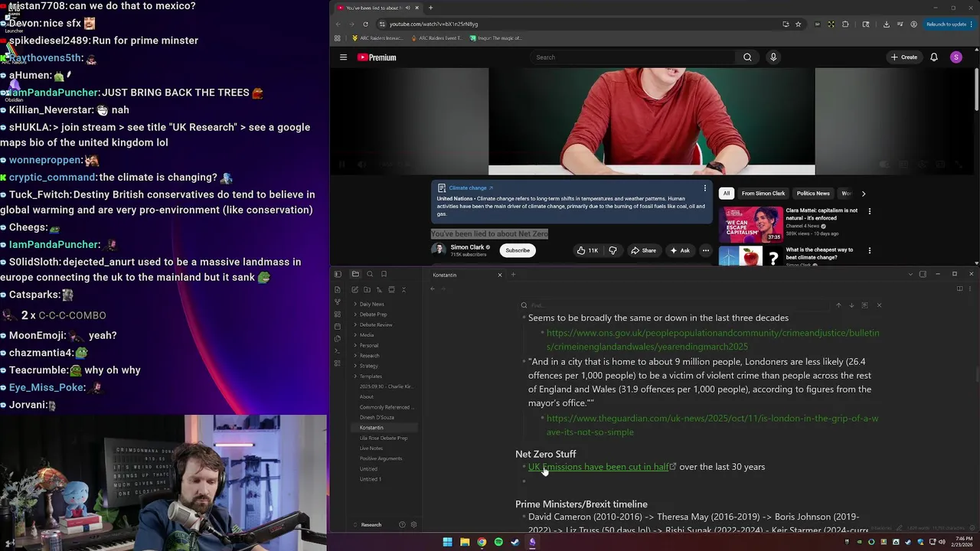Select the All filter chip
The width and height of the screenshot is (980, 551).
tap(727, 194)
